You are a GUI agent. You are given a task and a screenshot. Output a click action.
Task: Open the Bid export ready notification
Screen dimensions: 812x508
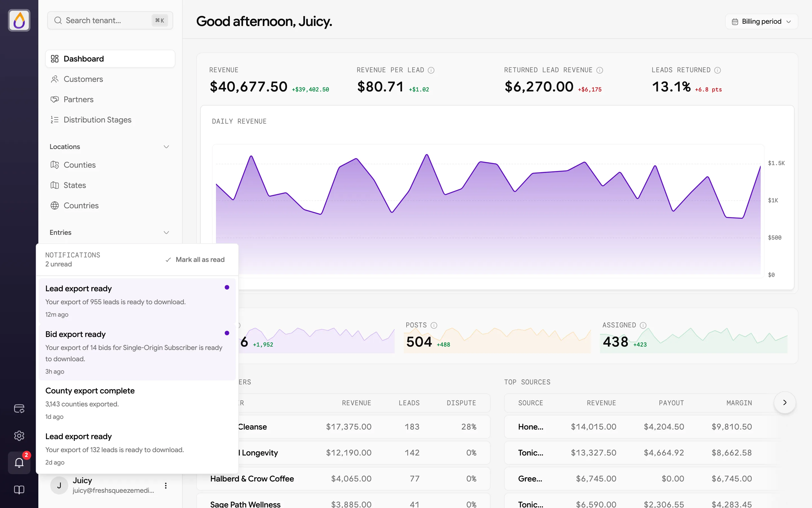[137, 352]
